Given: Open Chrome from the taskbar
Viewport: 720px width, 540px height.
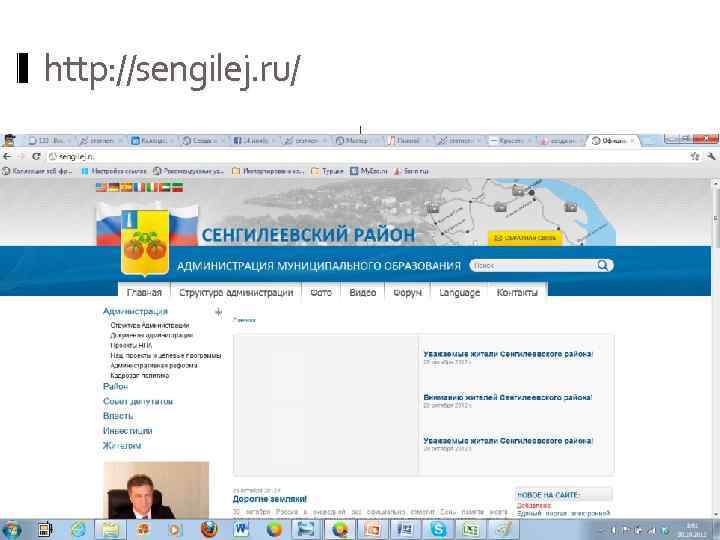Looking at the screenshot, I should 340,529.
